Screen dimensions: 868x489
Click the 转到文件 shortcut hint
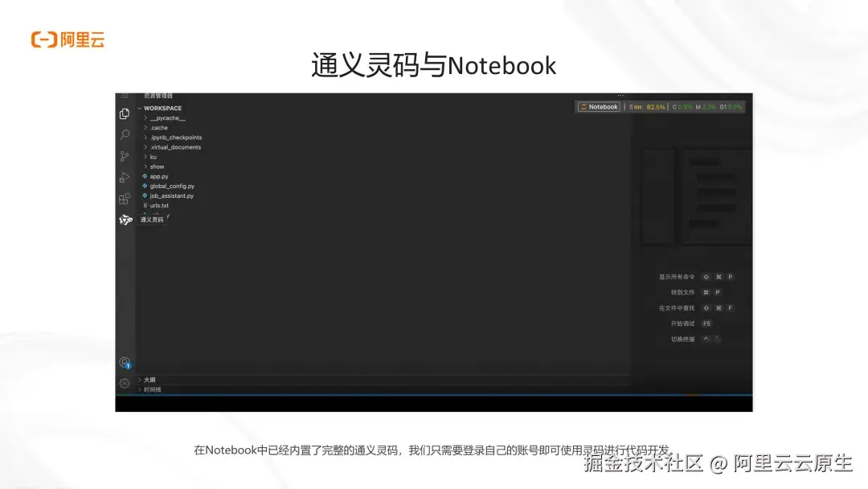[682, 293]
